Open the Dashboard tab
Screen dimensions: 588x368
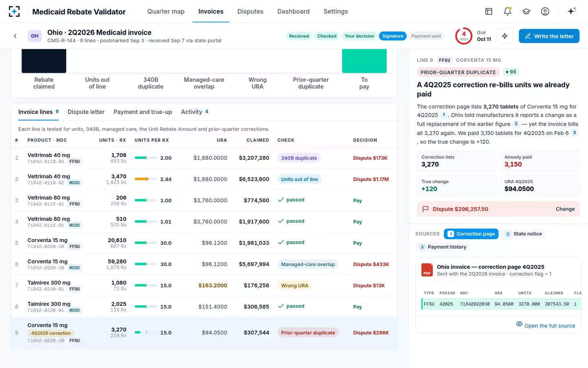tap(294, 11)
